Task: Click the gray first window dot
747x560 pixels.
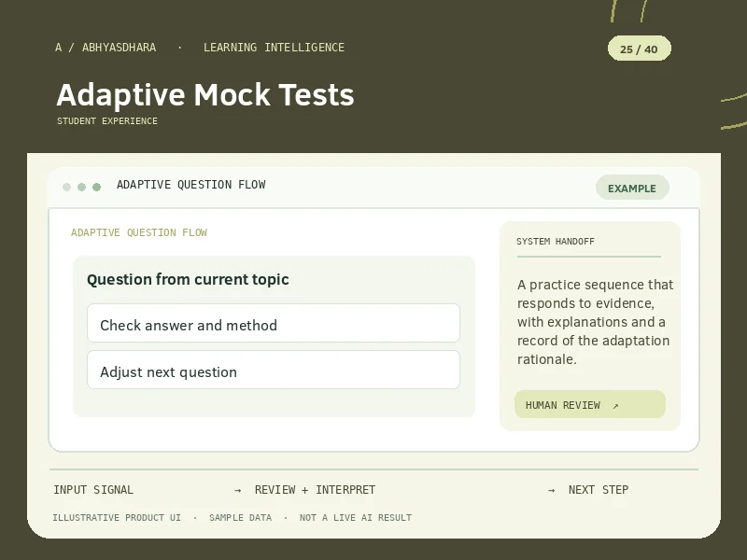Action: pyautogui.click(x=66, y=187)
